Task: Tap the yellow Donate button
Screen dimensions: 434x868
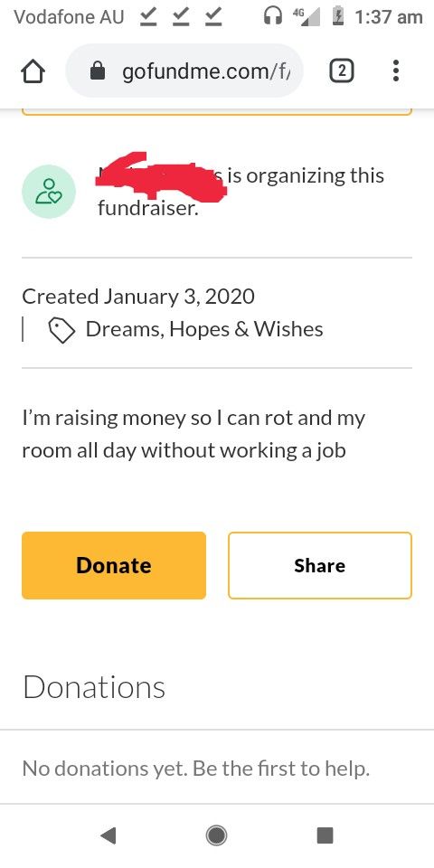Action: [114, 565]
